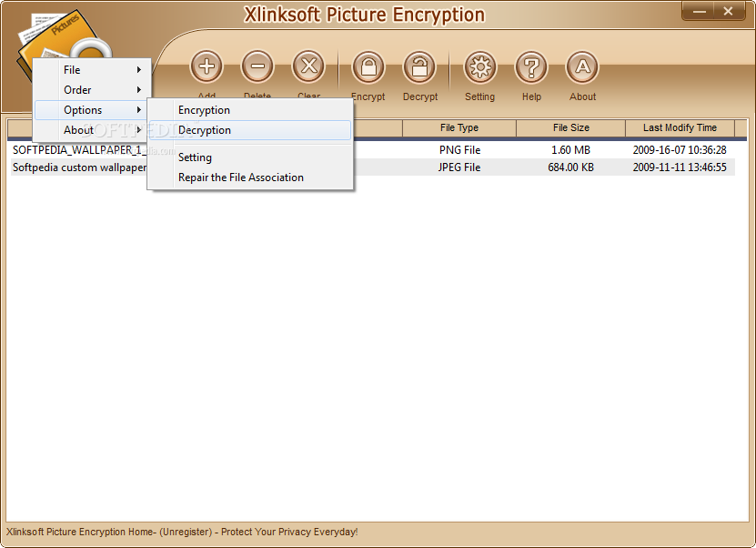Minimize the Xlinksoft window

point(700,11)
